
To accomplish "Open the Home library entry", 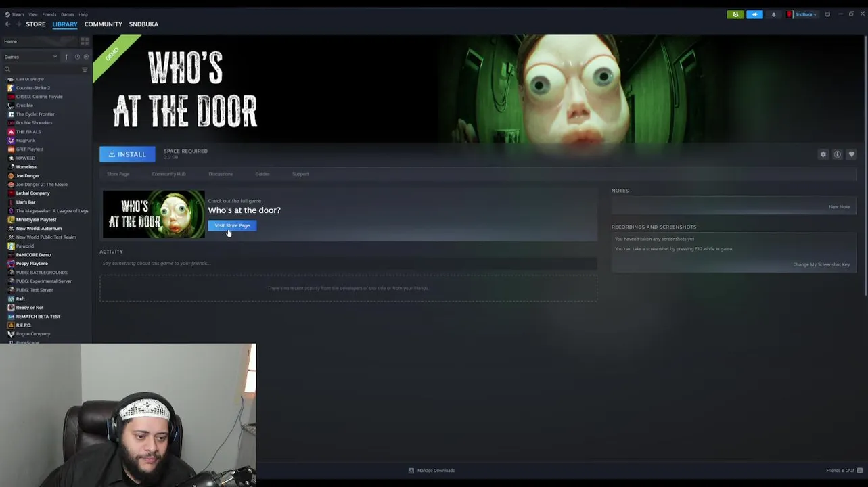I will [x=41, y=41].
